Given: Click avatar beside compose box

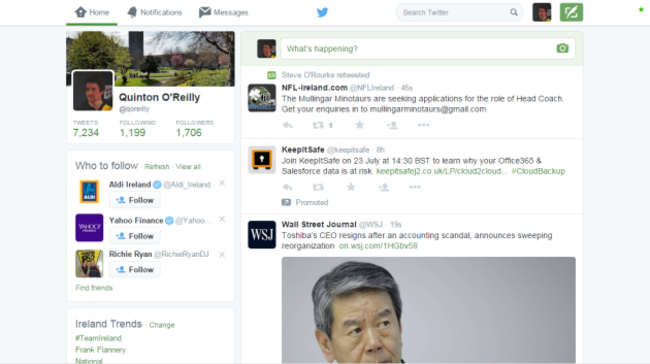Looking at the screenshot, I should 266,49.
